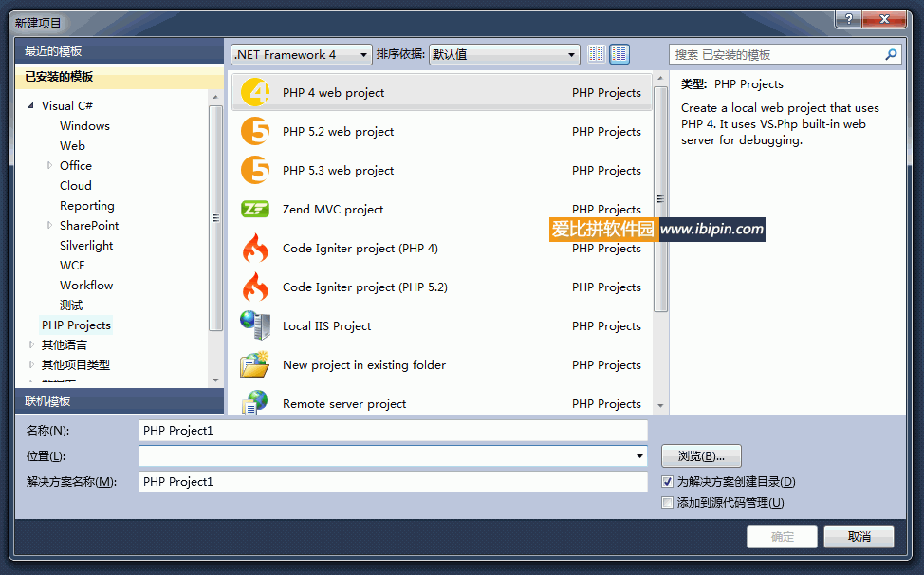The image size is (924, 575).
Task: Select the Workflow category
Action: (x=86, y=286)
